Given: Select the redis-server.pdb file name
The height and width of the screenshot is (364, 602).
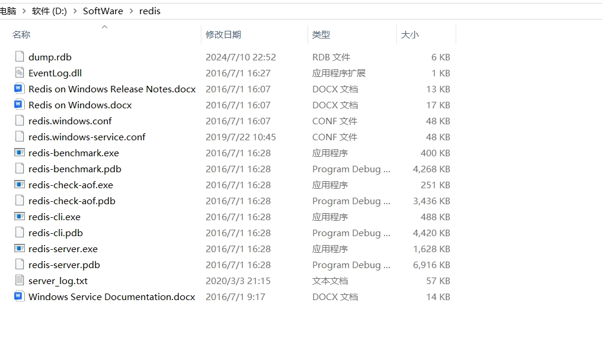Looking at the screenshot, I should click(x=64, y=265).
